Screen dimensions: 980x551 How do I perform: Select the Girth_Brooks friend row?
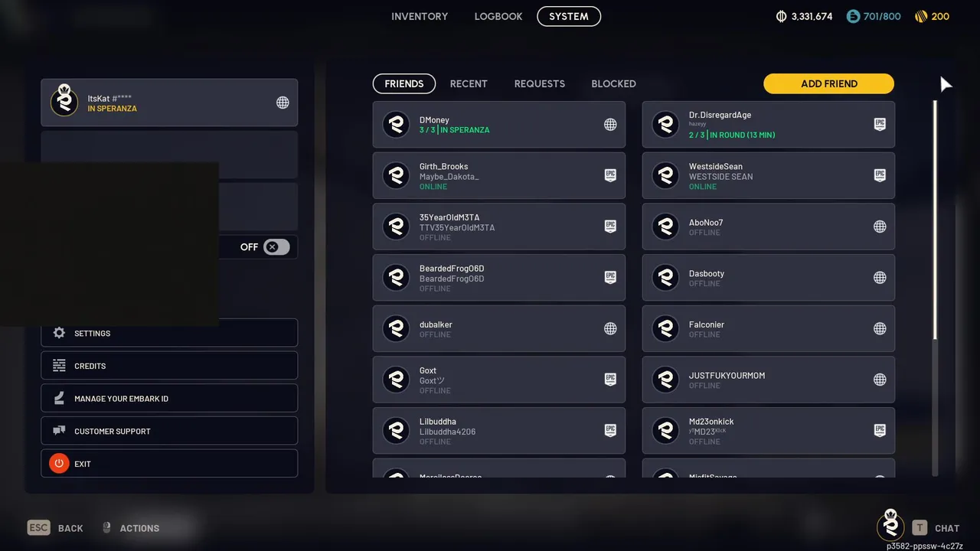[x=499, y=175]
